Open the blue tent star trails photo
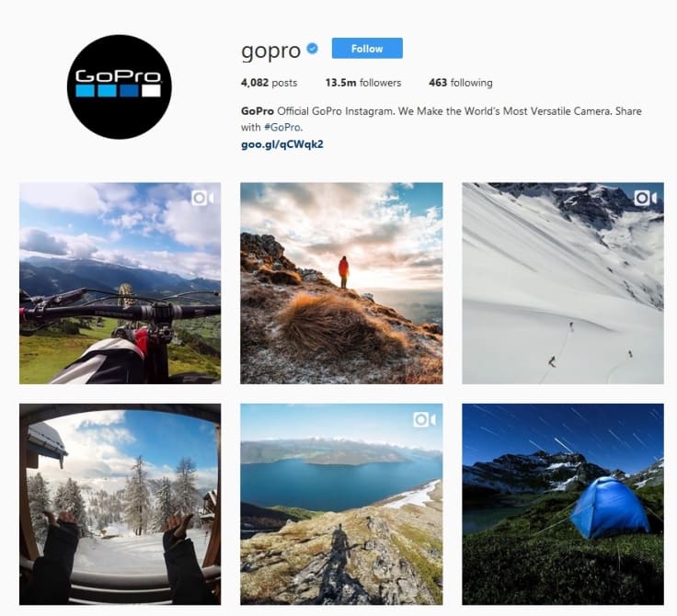The image size is (677, 616). tap(563, 504)
